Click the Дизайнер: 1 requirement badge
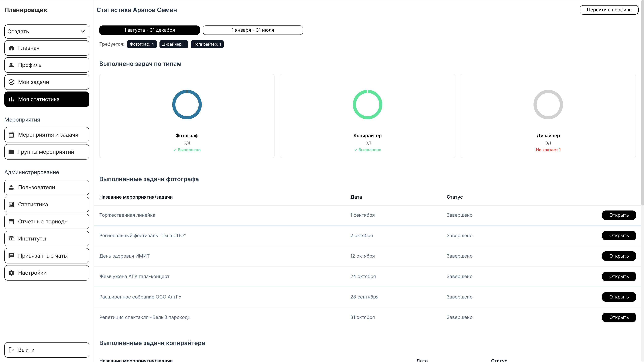The height and width of the screenshot is (362, 644). [174, 44]
